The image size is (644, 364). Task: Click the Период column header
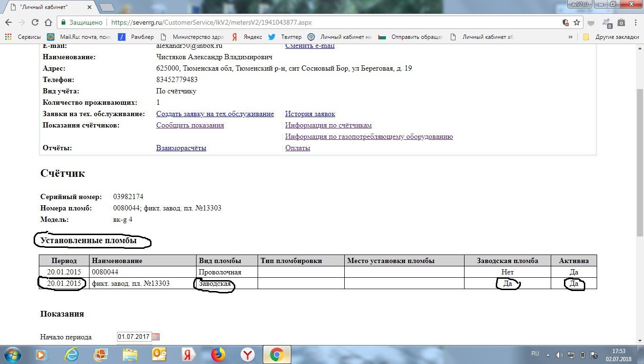(x=64, y=261)
